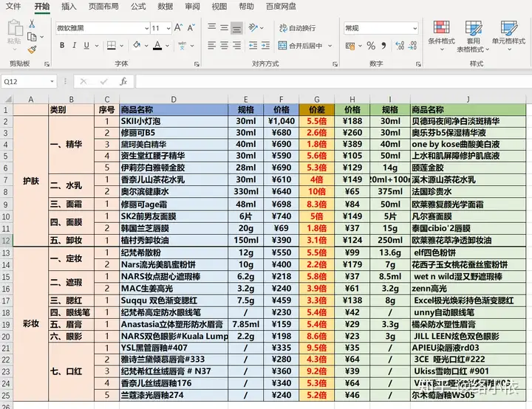Image resolution: width=532 pixels, height=409 pixels.
Task: Click the text orientation icon
Action: coord(253,27)
